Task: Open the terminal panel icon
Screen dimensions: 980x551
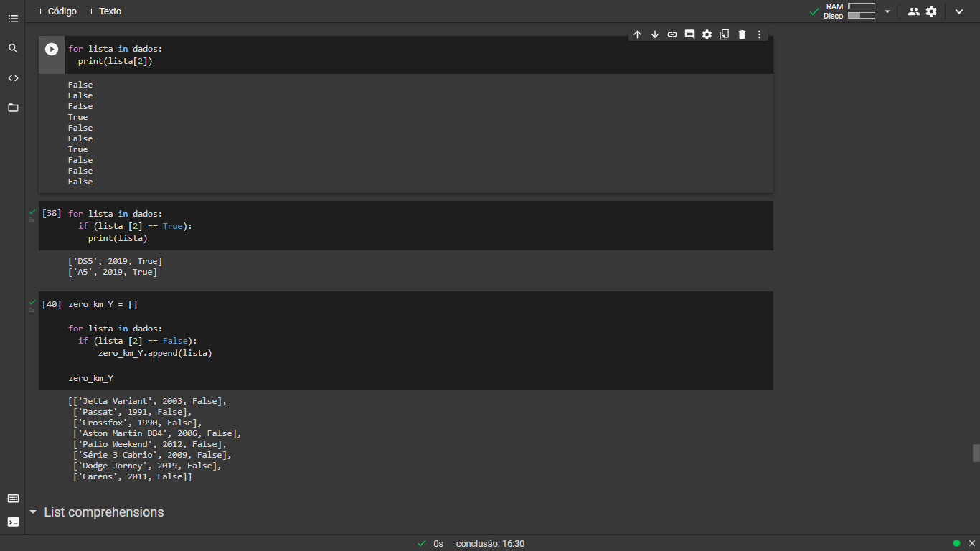Action: coord(13,522)
